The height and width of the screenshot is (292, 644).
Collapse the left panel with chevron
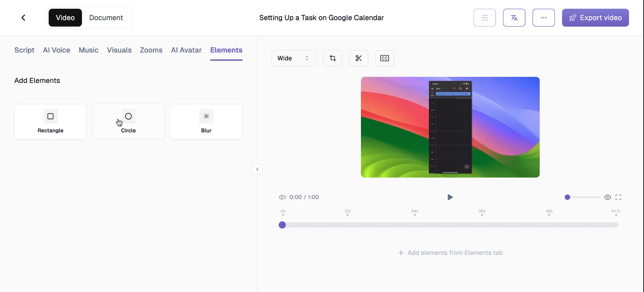257,169
